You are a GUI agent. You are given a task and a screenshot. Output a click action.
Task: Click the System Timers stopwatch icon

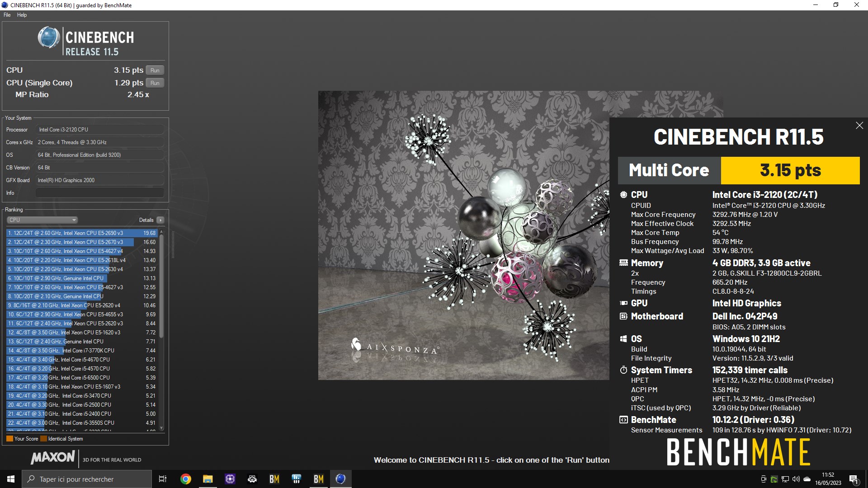tap(623, 370)
